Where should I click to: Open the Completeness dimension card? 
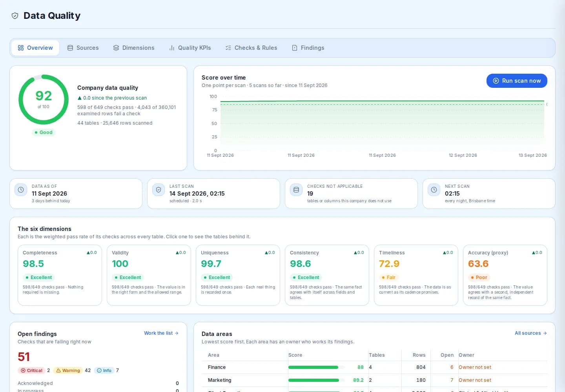click(x=60, y=275)
